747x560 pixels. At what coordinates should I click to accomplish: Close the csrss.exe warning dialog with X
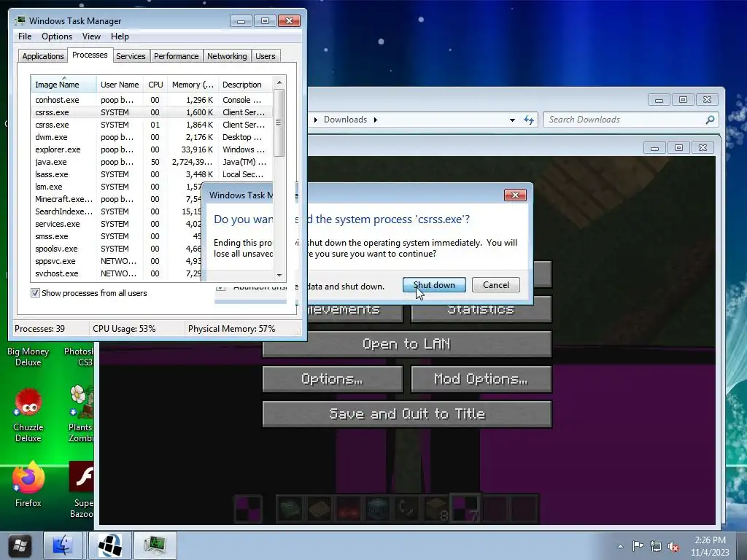[515, 195]
